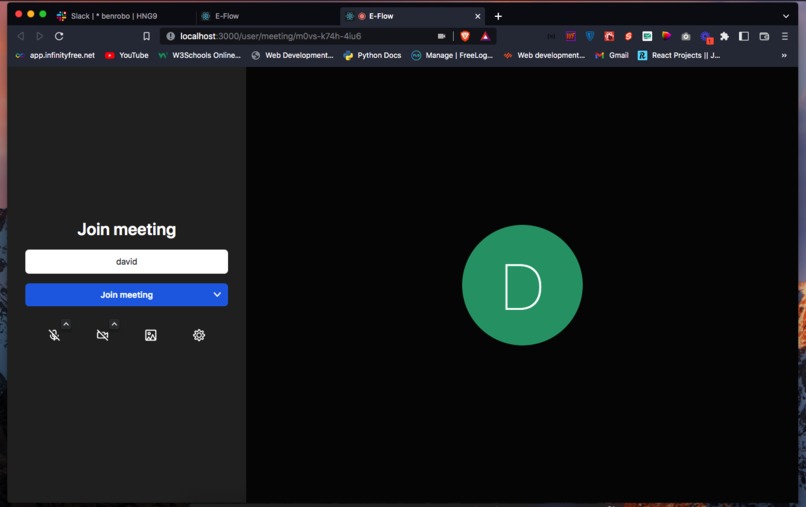Click the localhost:3000 address bar URL

coord(270,36)
